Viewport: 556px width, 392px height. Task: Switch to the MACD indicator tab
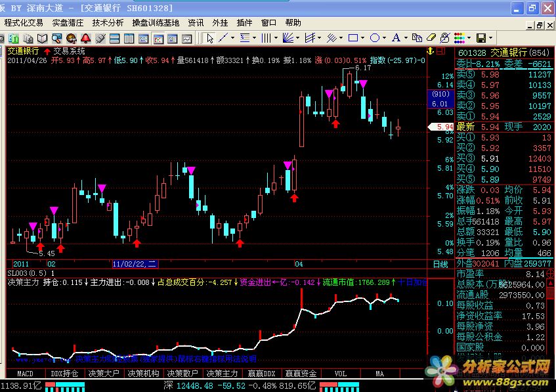pos(25,374)
